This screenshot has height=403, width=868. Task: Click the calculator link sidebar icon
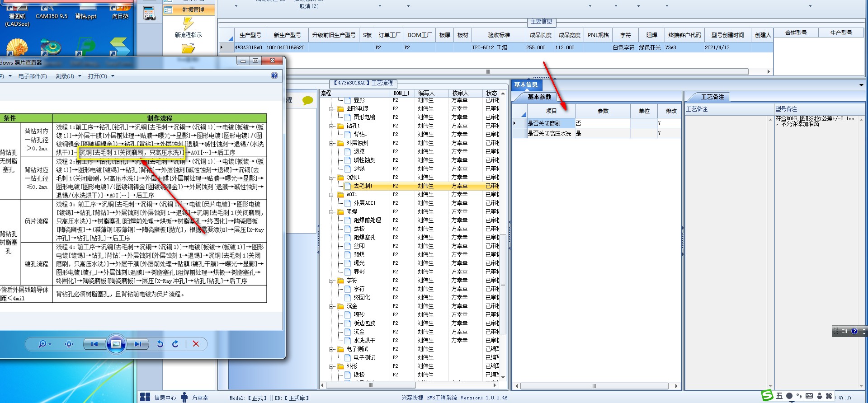[x=150, y=14]
